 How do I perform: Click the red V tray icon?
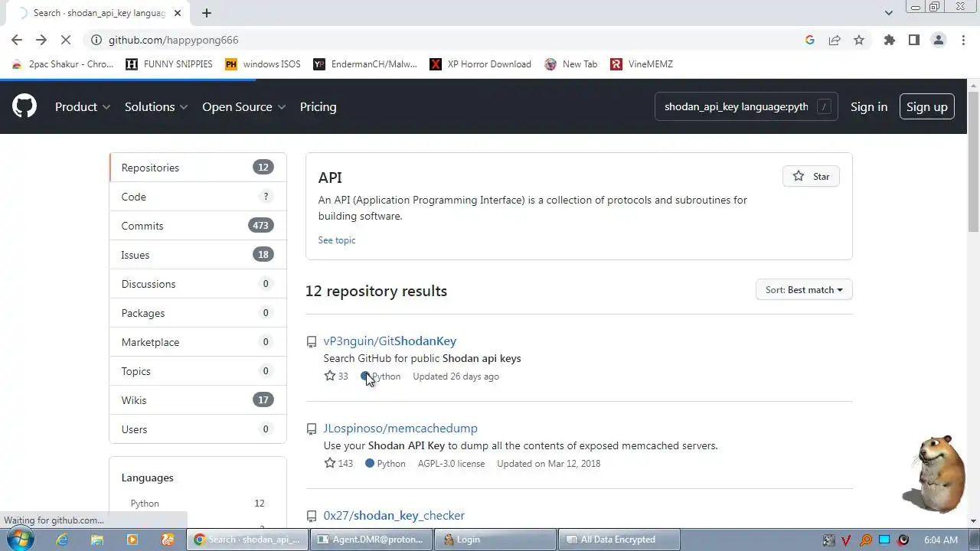(847, 540)
